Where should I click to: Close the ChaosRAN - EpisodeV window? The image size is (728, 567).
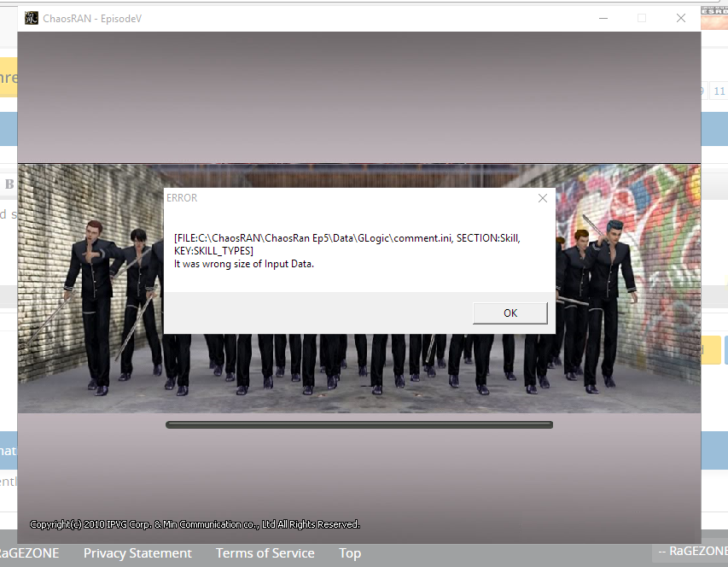(x=681, y=18)
